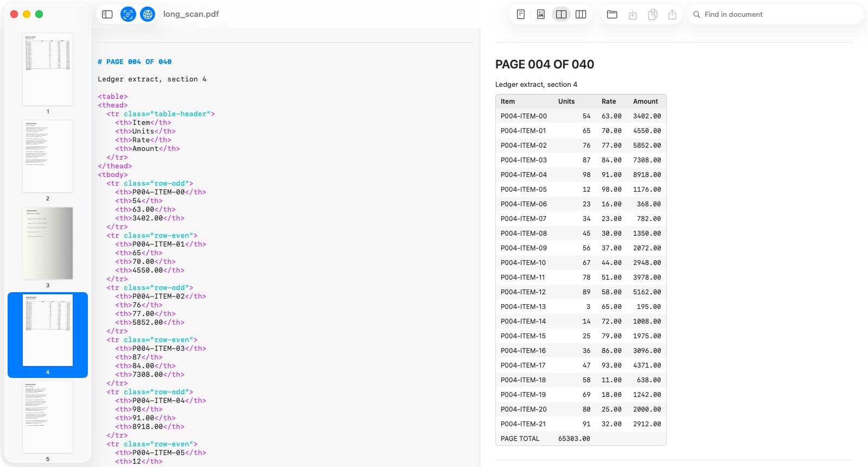
Task: Click the share icon
Action: (x=673, y=15)
